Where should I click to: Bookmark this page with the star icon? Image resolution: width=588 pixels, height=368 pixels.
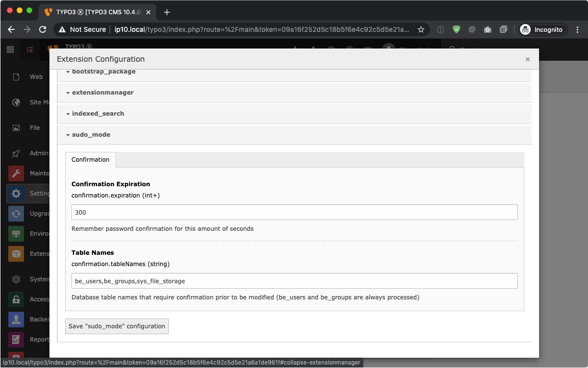(x=421, y=29)
